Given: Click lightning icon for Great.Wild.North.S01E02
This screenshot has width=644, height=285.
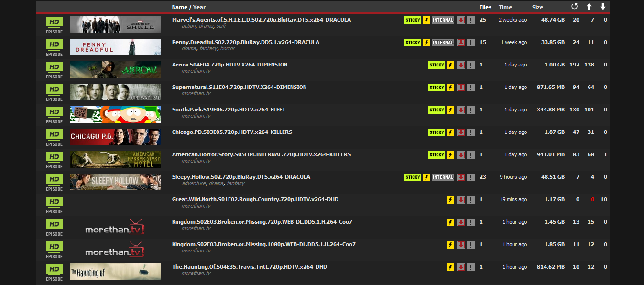Looking at the screenshot, I should pos(450,200).
